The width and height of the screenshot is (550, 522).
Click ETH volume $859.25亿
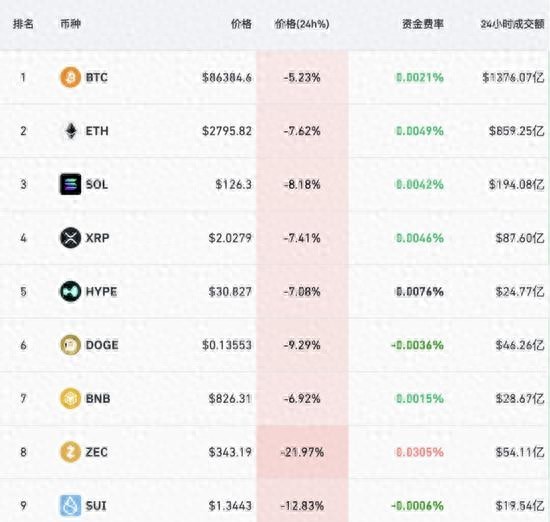(x=517, y=131)
